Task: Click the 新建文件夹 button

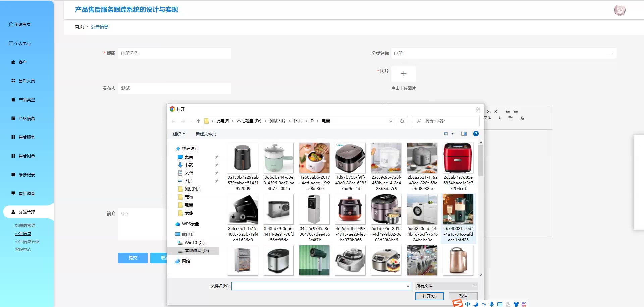Action: (206, 134)
